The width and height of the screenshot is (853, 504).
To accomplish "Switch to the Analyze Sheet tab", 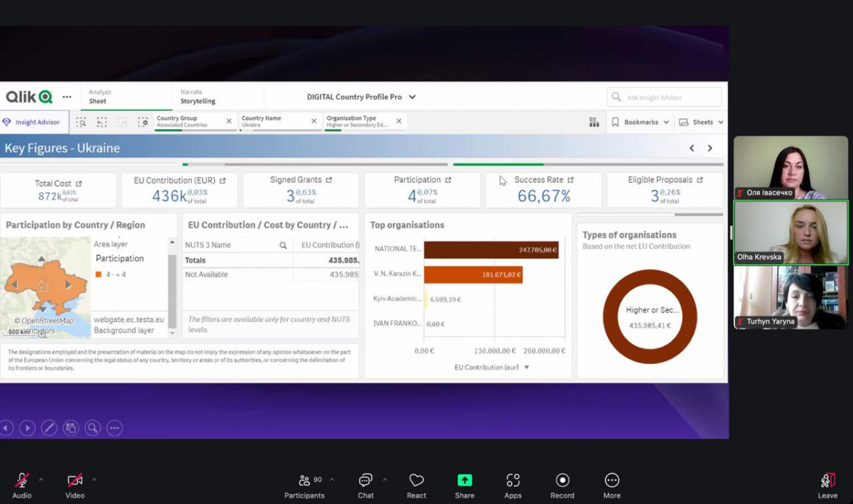I will [x=99, y=97].
